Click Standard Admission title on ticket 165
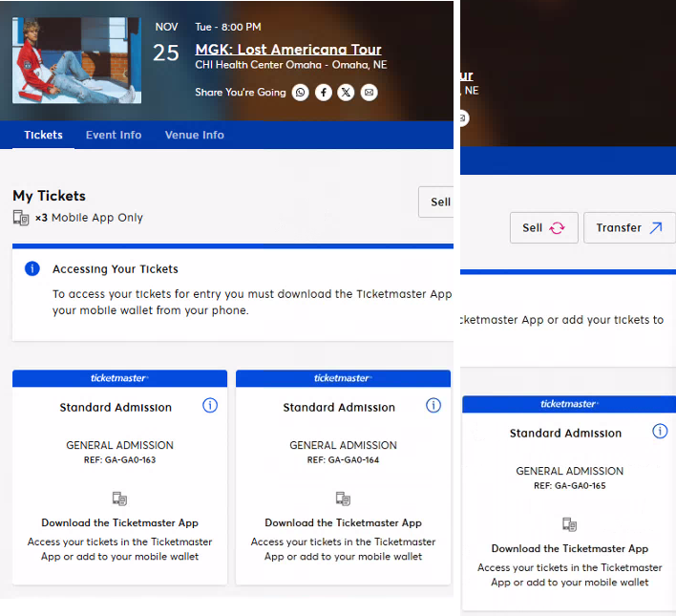This screenshot has width=676, height=616. click(565, 433)
